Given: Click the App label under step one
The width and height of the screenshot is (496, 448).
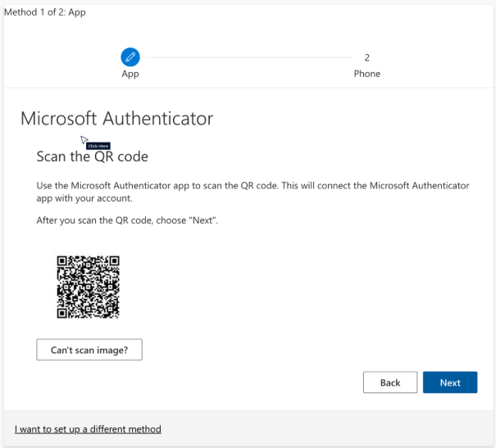Looking at the screenshot, I should [x=130, y=74].
